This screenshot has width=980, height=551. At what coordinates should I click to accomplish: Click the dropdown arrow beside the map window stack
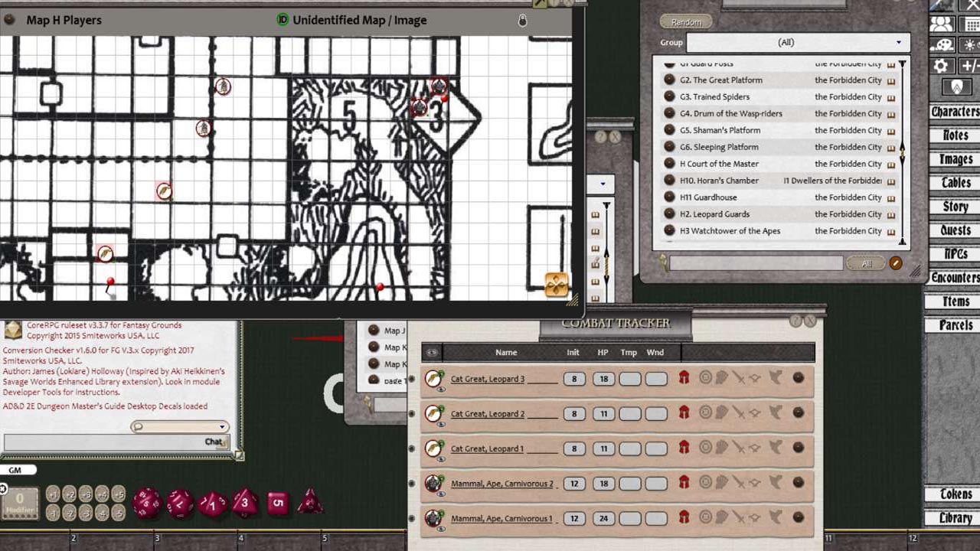pyautogui.click(x=603, y=184)
